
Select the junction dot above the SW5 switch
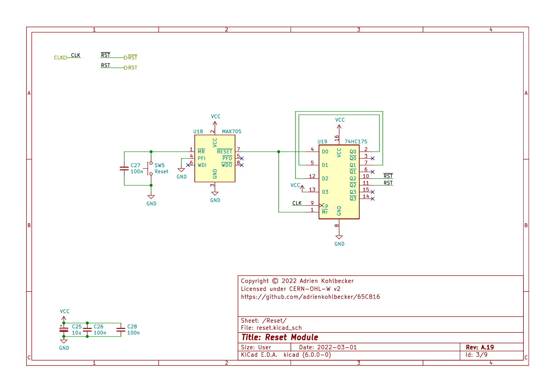pos(151,152)
